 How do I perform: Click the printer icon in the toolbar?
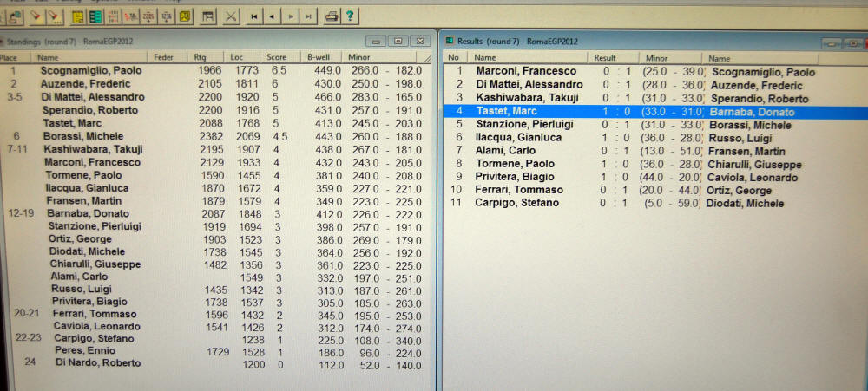(x=332, y=16)
